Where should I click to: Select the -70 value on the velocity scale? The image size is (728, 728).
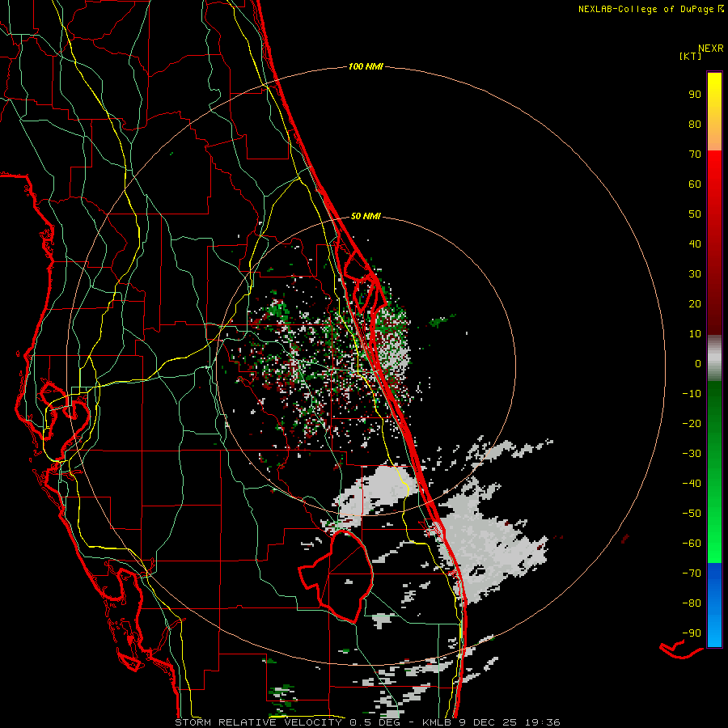[x=692, y=574]
